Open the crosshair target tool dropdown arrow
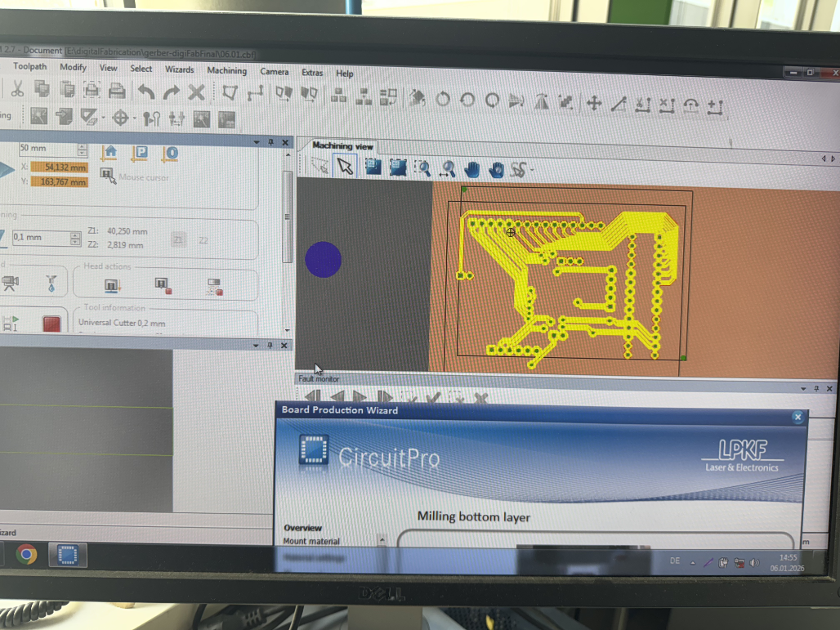840x630 pixels. point(134,118)
